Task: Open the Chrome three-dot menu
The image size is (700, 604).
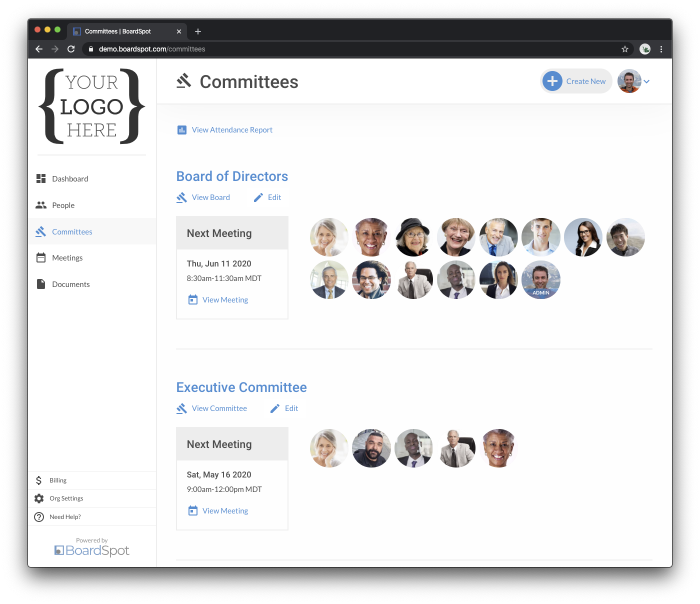Action: click(661, 49)
